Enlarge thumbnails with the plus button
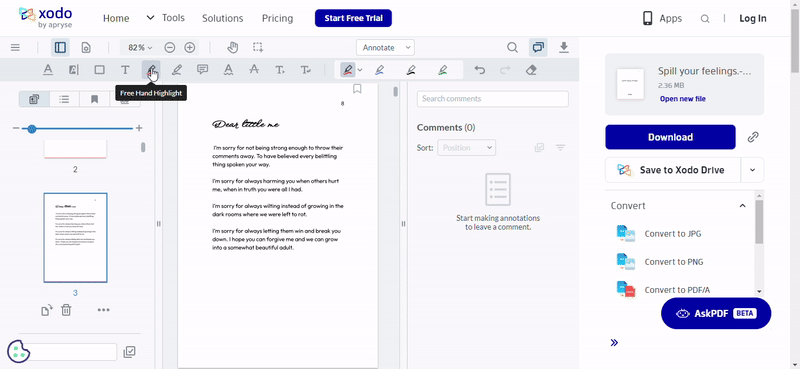The height and width of the screenshot is (369, 800). [x=139, y=128]
